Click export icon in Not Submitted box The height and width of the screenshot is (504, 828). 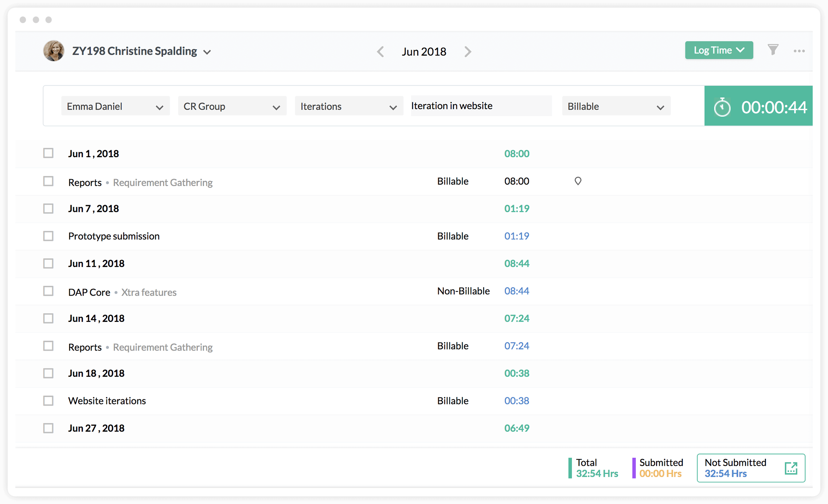[791, 468]
